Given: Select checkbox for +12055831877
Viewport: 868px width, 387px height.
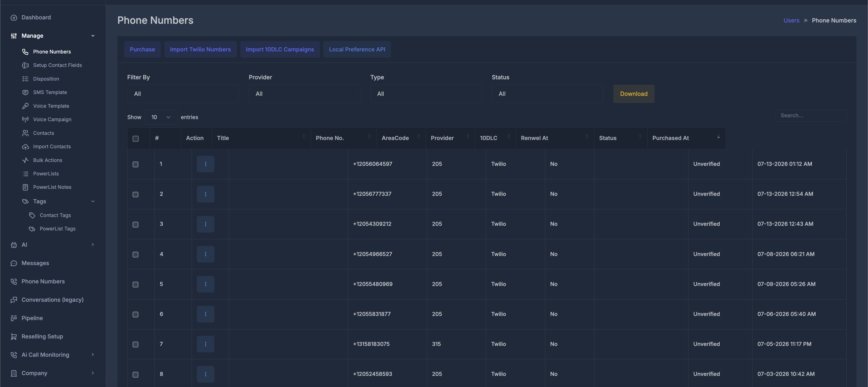Looking at the screenshot, I should point(135,314).
